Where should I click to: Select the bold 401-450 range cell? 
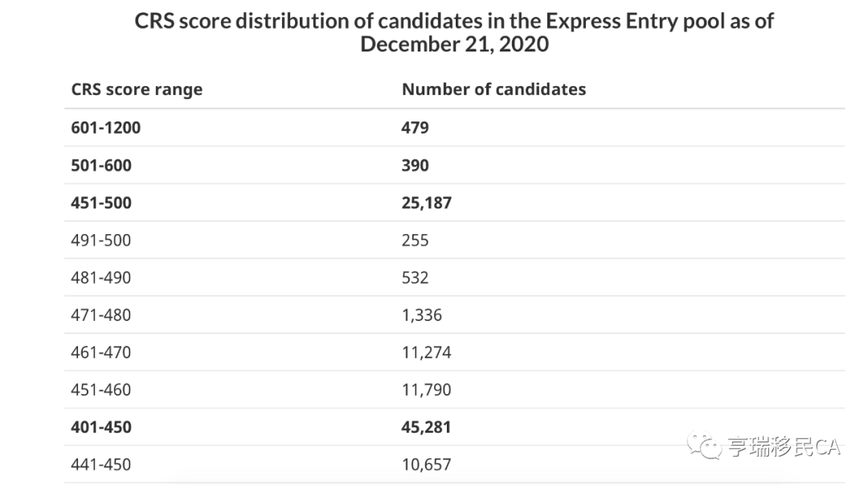coord(101,427)
